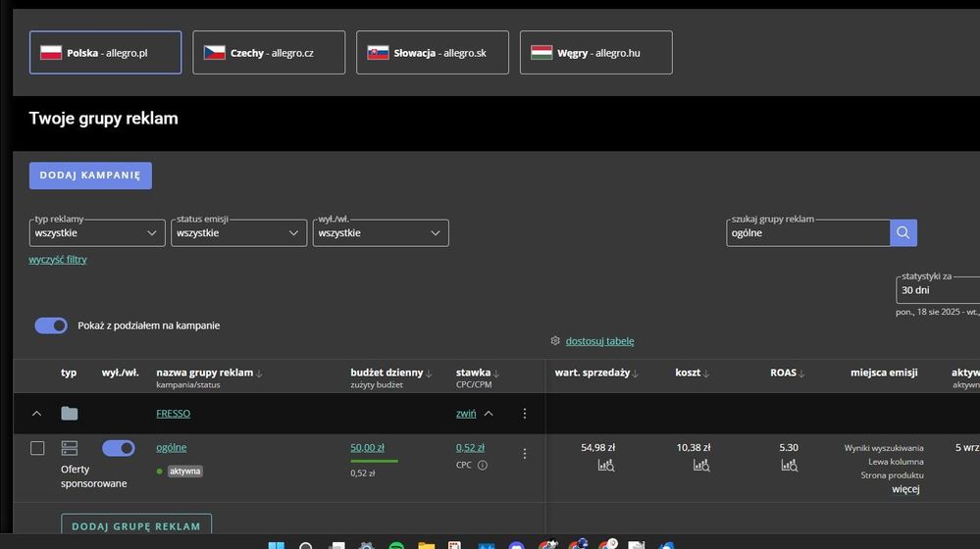Open chart icon under ROAS 5.30

click(x=790, y=466)
